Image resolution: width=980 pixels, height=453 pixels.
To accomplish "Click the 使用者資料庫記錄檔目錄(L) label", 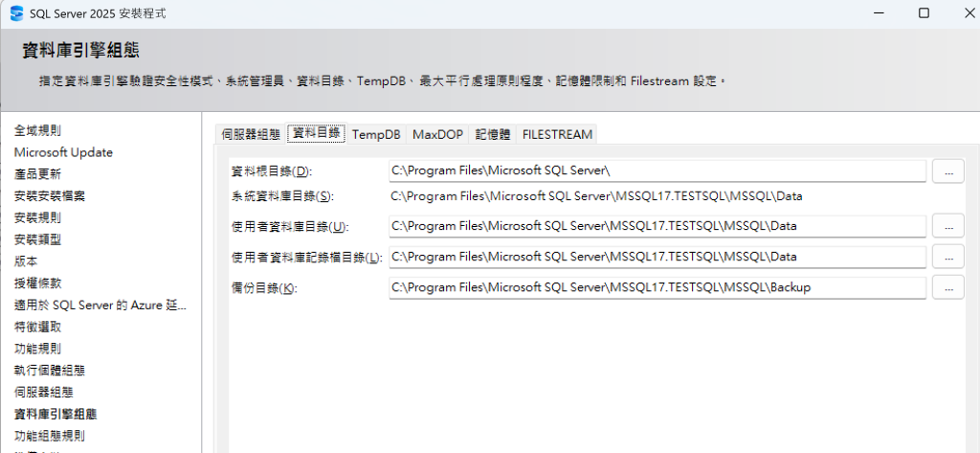I will (x=307, y=258).
